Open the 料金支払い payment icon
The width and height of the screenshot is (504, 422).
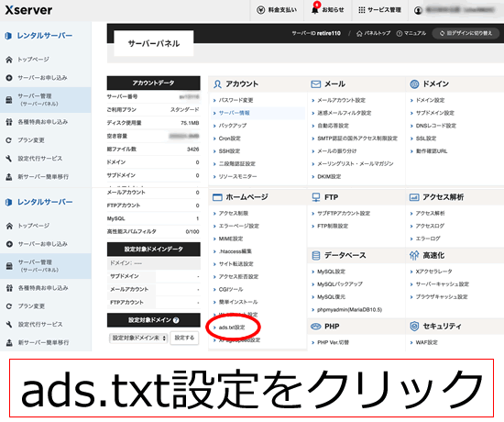tap(260, 10)
